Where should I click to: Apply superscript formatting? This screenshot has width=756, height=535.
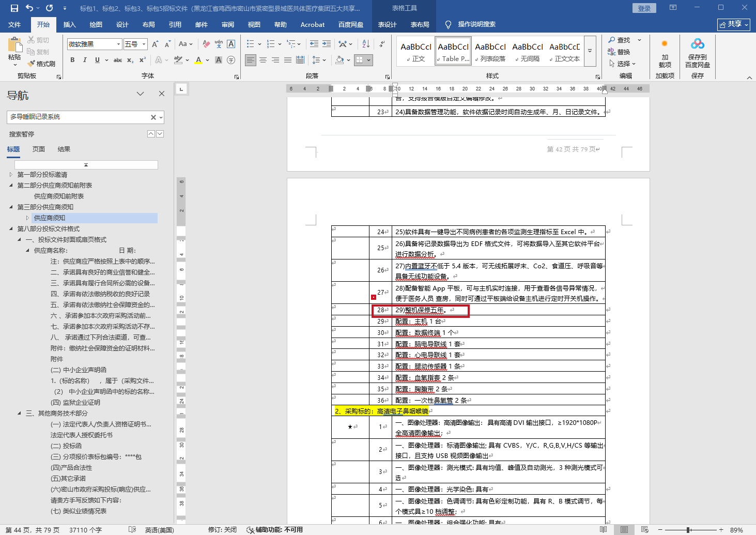pos(143,60)
